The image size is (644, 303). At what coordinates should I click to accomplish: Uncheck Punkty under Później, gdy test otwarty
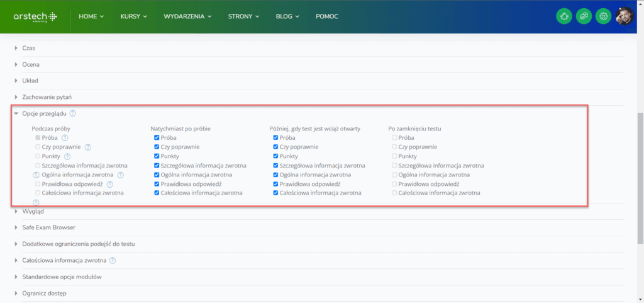[x=275, y=156]
